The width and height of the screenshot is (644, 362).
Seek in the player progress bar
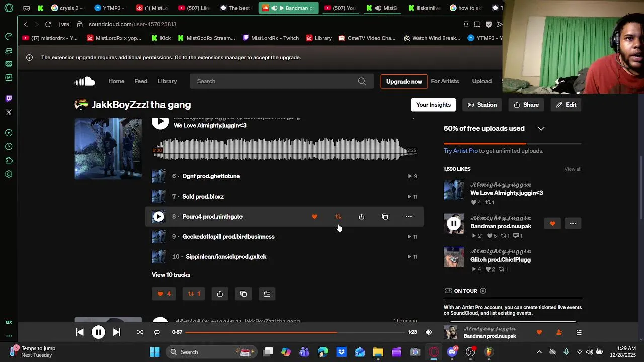pos(295,332)
